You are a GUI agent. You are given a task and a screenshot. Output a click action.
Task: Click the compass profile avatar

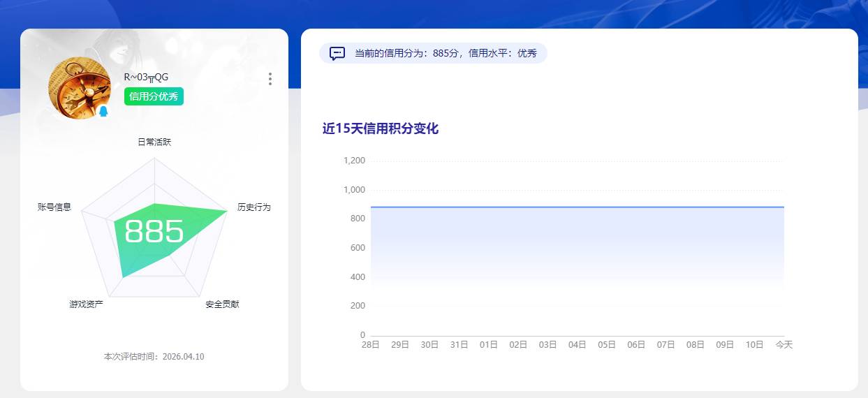(x=80, y=88)
